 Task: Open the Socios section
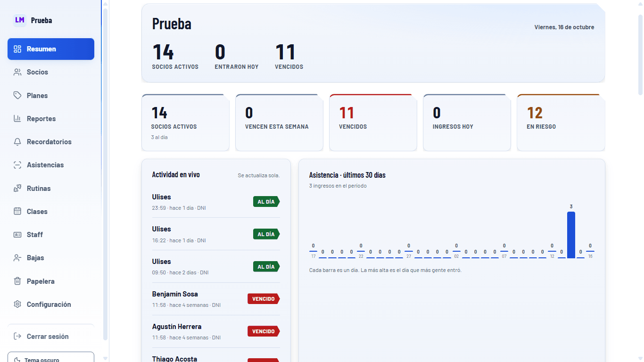pyautogui.click(x=51, y=72)
